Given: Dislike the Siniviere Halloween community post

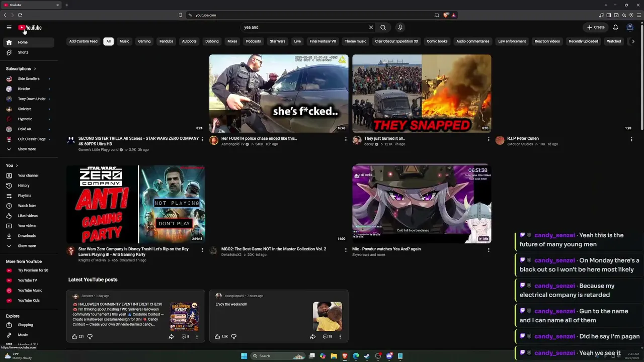Looking at the screenshot, I should (90, 336).
